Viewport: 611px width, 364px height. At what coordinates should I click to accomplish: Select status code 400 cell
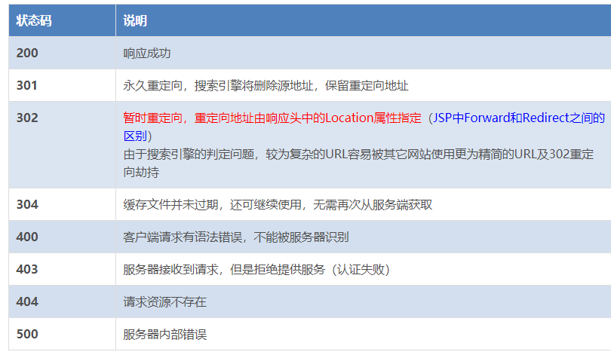[x=62, y=237]
